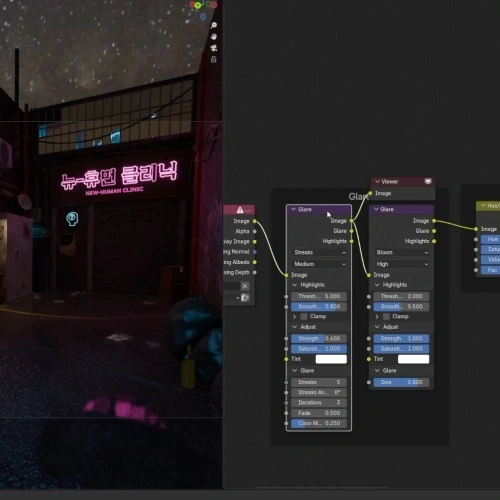Click the lock icon in the viewport
500x500 pixels.
click(214, 59)
